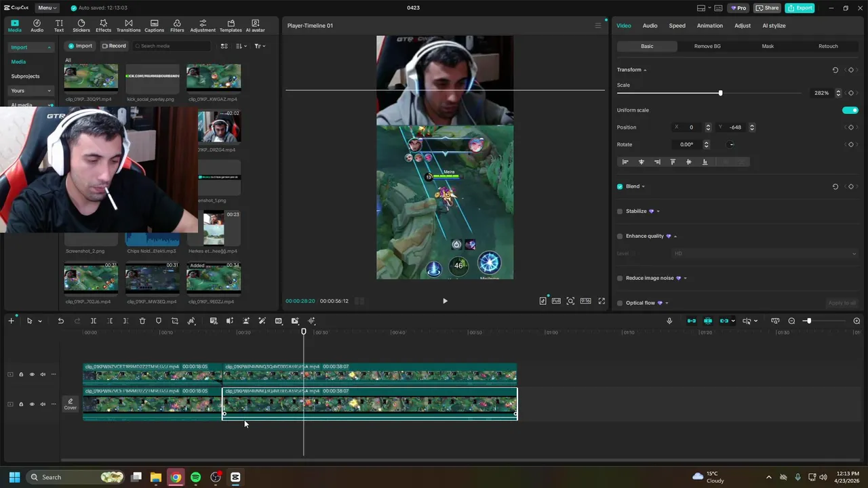Open the player aspect ratio option

tap(585, 301)
